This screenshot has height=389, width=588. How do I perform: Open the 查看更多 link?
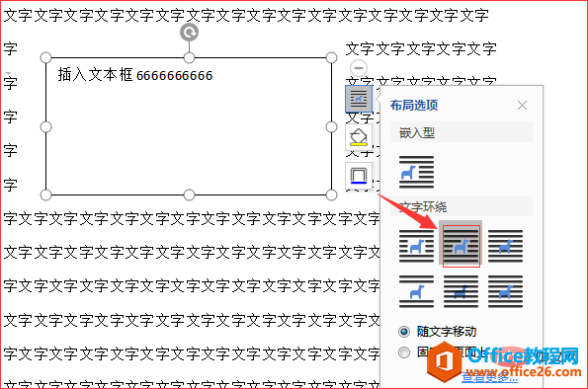(x=489, y=377)
